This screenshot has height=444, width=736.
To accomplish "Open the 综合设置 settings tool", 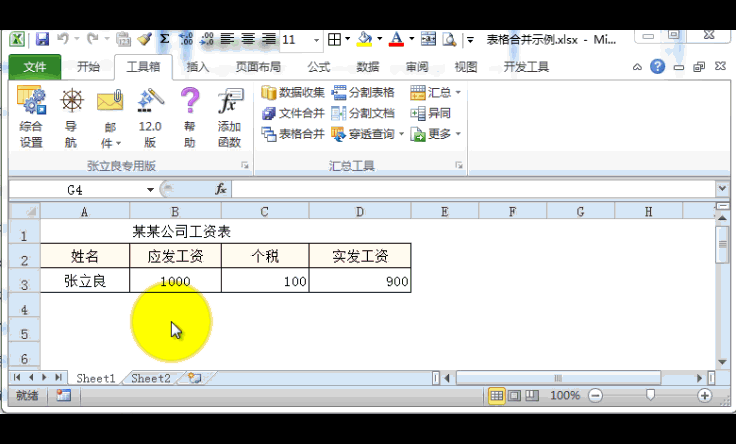I will click(31, 116).
